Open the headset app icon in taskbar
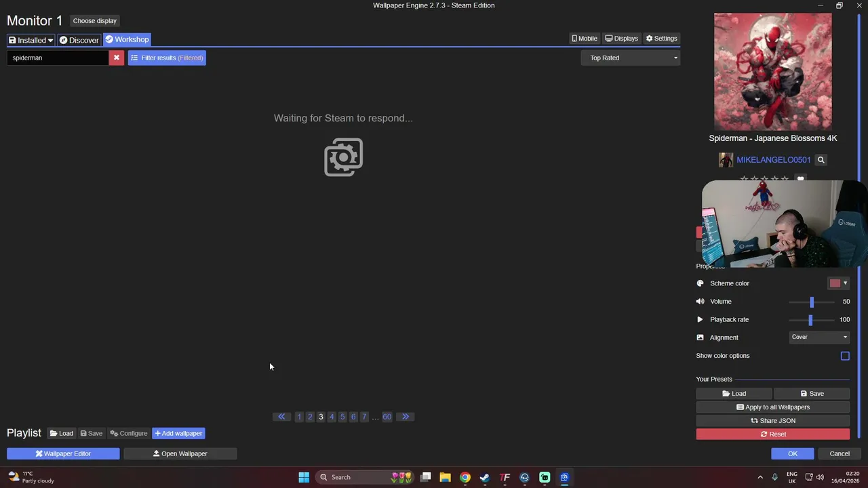 click(x=524, y=477)
